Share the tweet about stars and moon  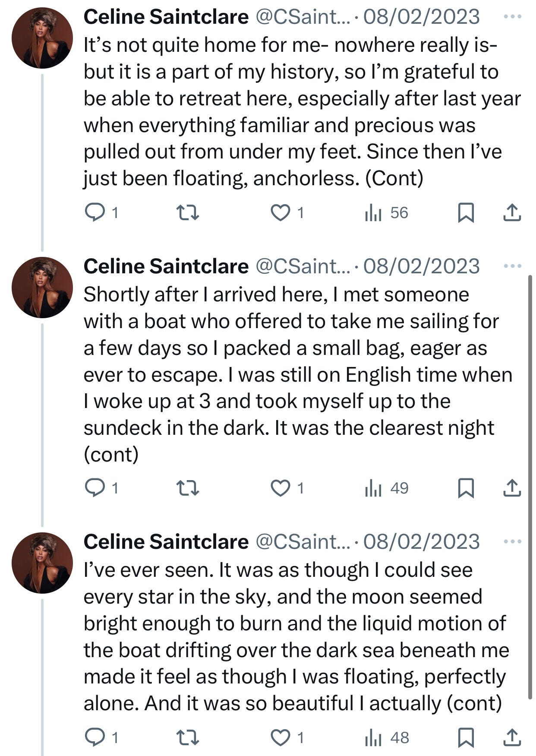pyautogui.click(x=512, y=737)
